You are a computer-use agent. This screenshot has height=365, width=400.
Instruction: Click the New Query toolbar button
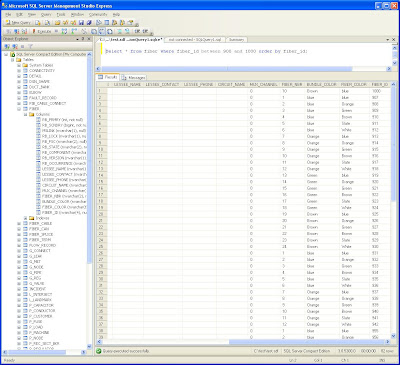[18, 23]
